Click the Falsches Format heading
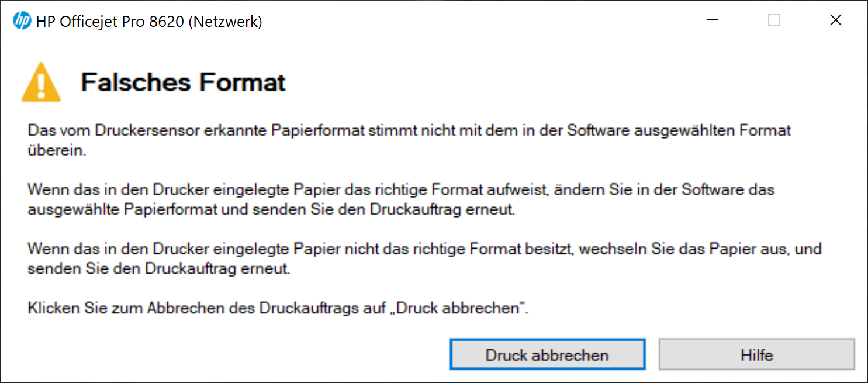Screen dimensions: 868x383 tap(183, 82)
